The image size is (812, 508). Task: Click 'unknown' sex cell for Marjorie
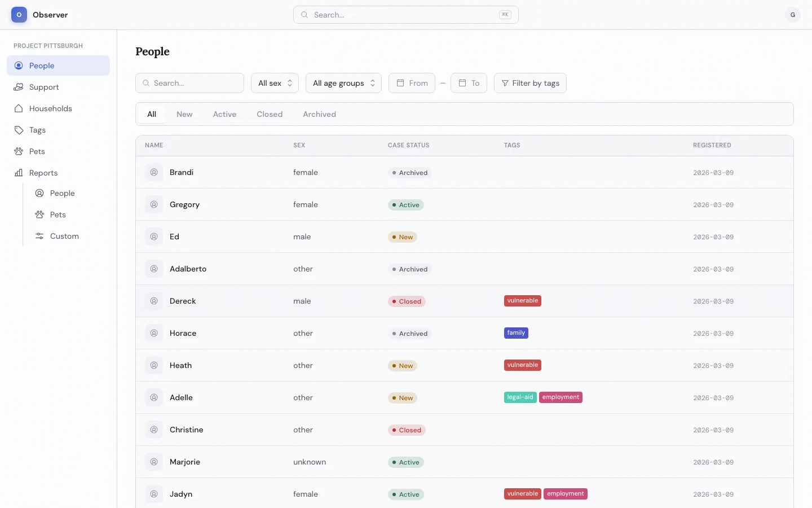[310, 462]
